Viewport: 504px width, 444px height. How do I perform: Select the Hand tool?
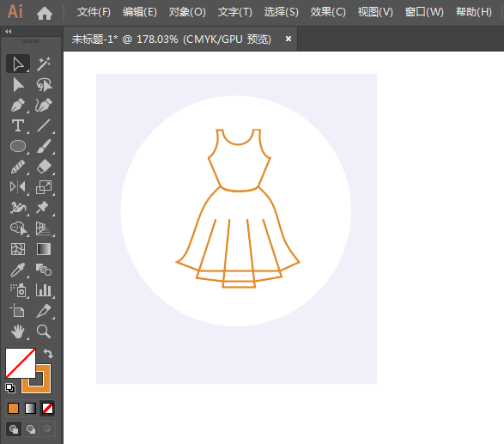(x=18, y=331)
